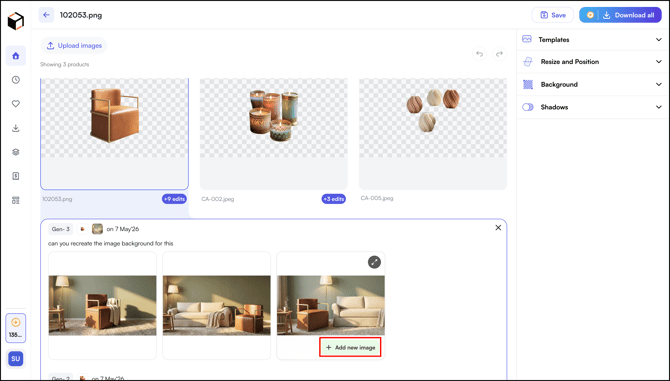Click the Templates label

click(554, 40)
